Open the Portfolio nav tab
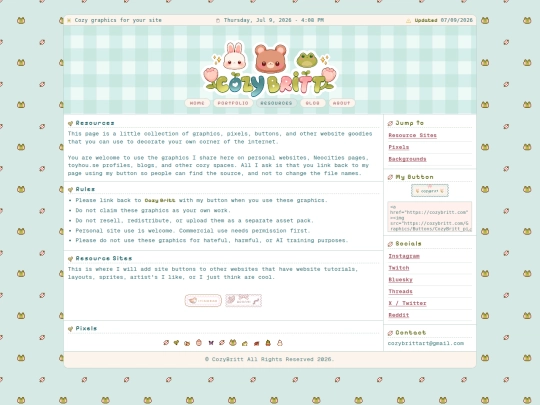This screenshot has height=405, width=540. 233,103
